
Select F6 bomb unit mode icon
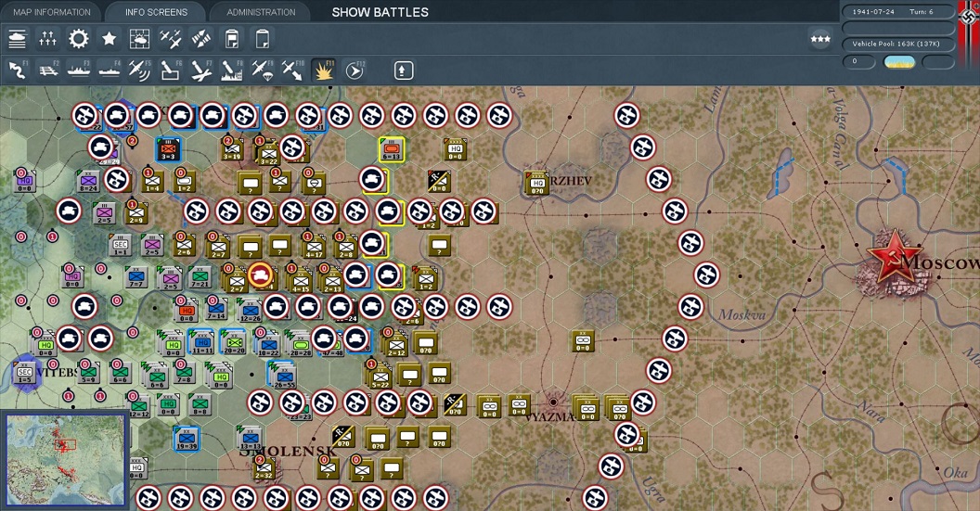point(170,70)
